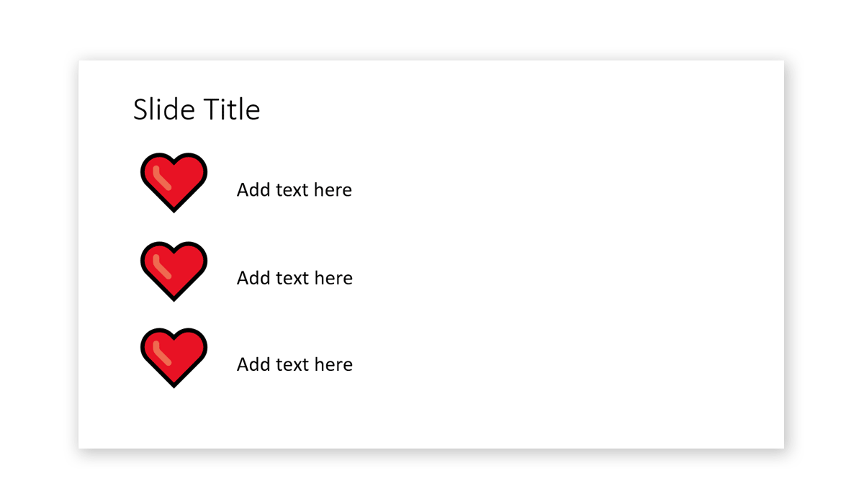The width and height of the screenshot is (864, 504).
Task: Click the word "Add" beside the bottom heart
Action: click(x=253, y=364)
